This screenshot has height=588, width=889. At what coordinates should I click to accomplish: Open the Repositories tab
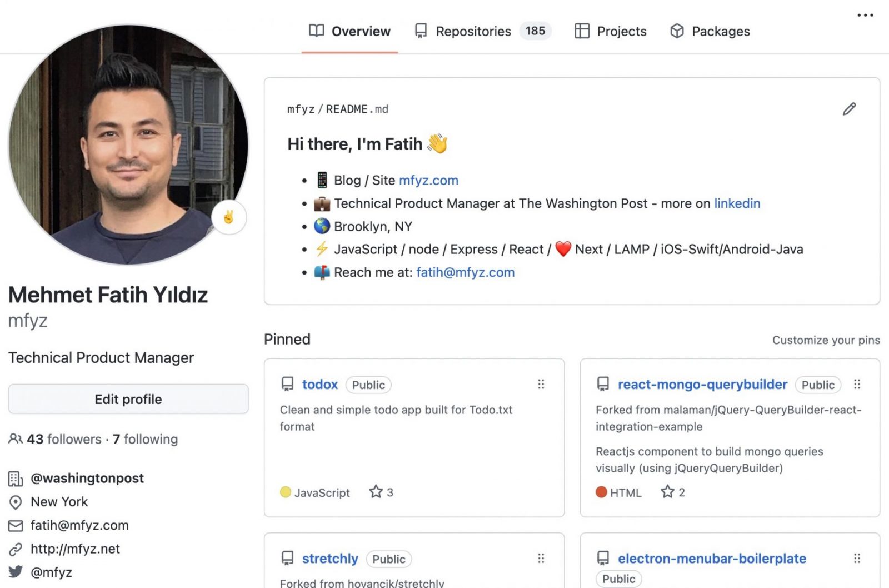pos(483,31)
